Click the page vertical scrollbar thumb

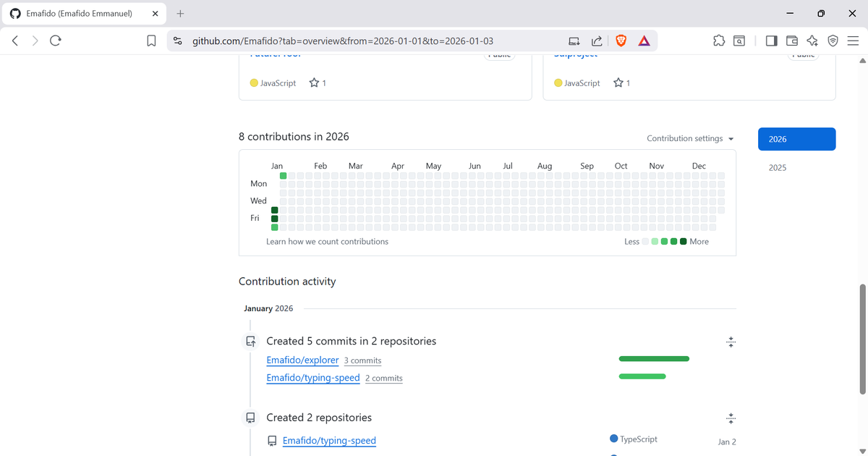click(861, 339)
